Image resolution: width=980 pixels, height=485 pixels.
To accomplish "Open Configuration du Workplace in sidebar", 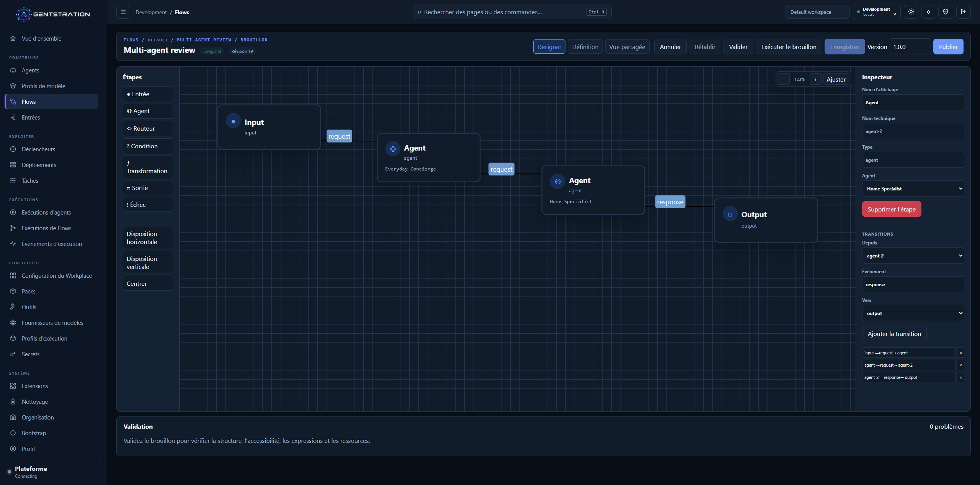I will pos(51,275).
